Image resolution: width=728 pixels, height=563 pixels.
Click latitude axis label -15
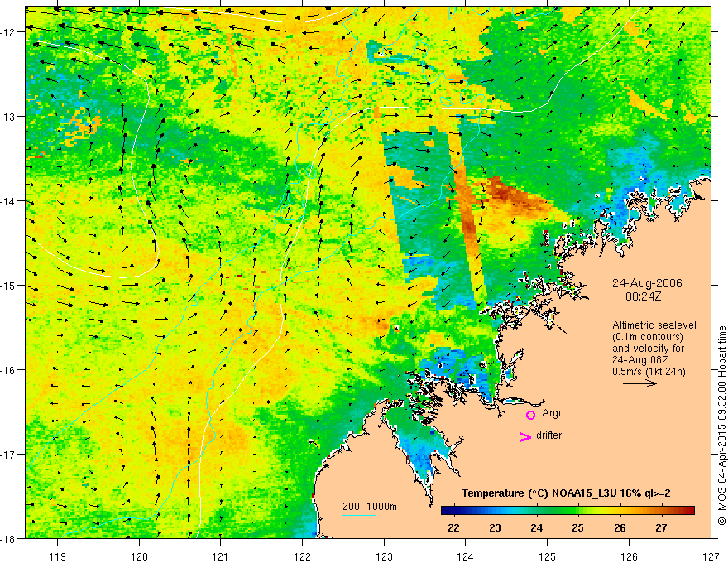(9, 285)
